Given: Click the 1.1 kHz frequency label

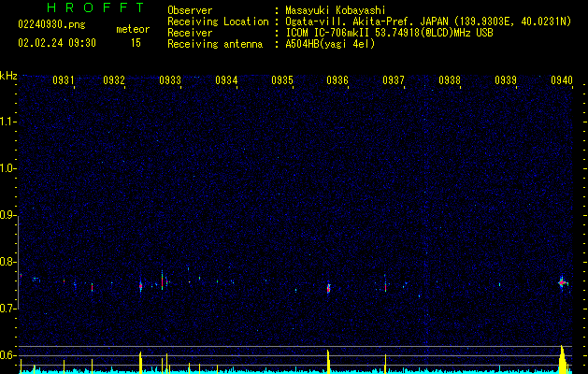Looking at the screenshot, I should click(x=7, y=122).
